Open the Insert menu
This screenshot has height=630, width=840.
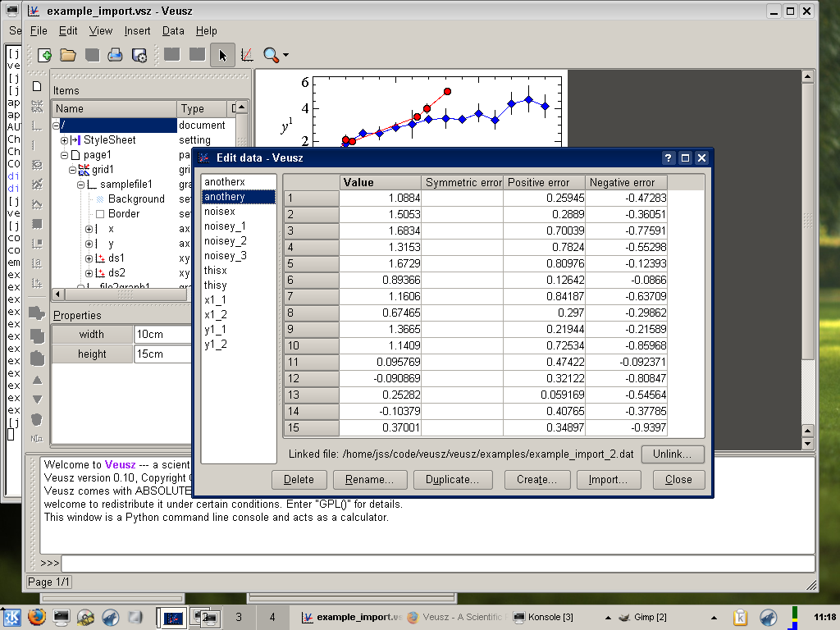tap(137, 31)
